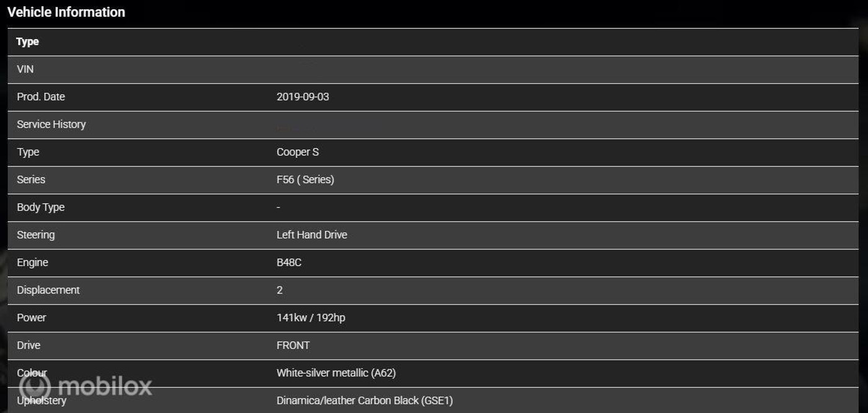Select the FRONT drive value
Screen dimensions: 868x413
pos(293,345)
